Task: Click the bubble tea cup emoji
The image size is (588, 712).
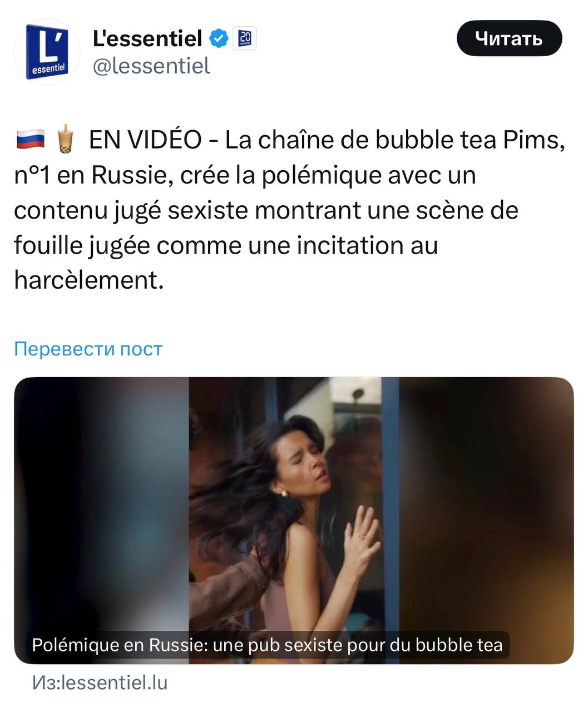Action: point(66,139)
